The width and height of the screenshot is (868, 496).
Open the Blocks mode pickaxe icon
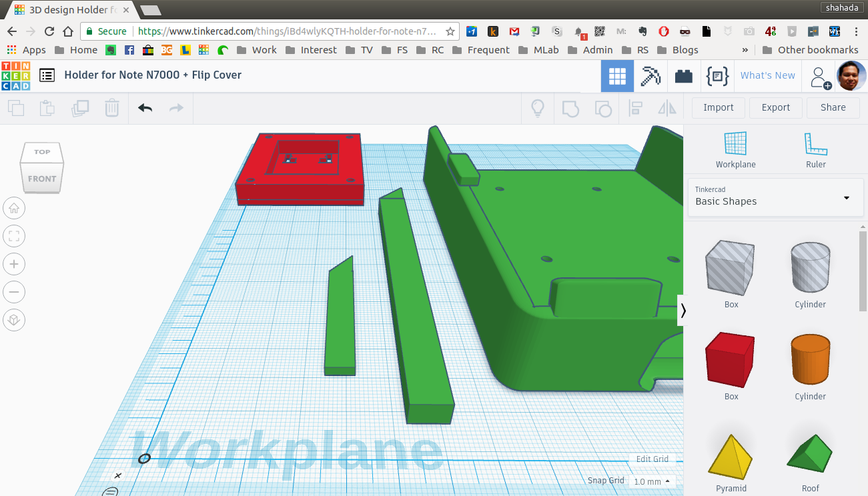tap(650, 76)
